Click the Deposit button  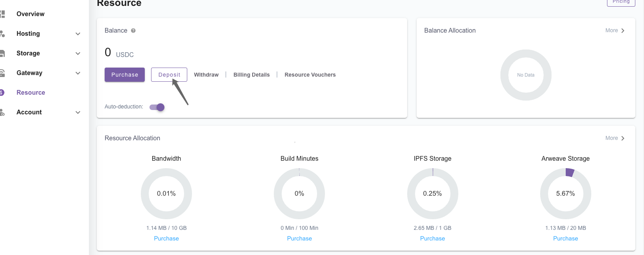(169, 75)
